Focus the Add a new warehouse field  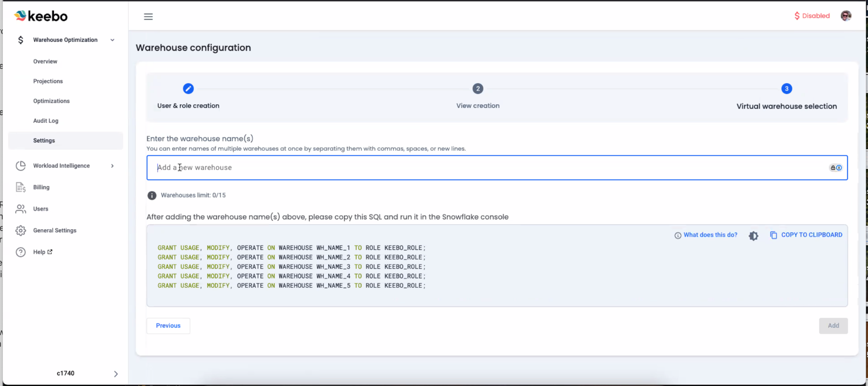click(487, 168)
